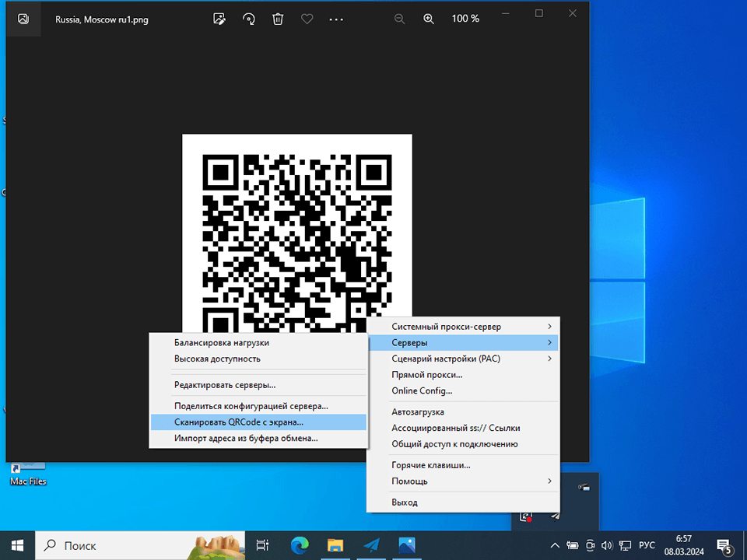
Task: Expand the "Серверы" submenu
Action: 463,342
